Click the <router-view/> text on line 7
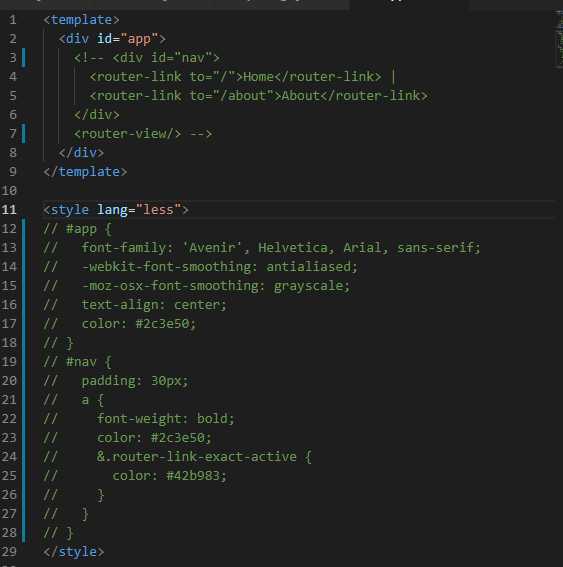Image resolution: width=563 pixels, height=567 pixels. pyautogui.click(x=127, y=134)
